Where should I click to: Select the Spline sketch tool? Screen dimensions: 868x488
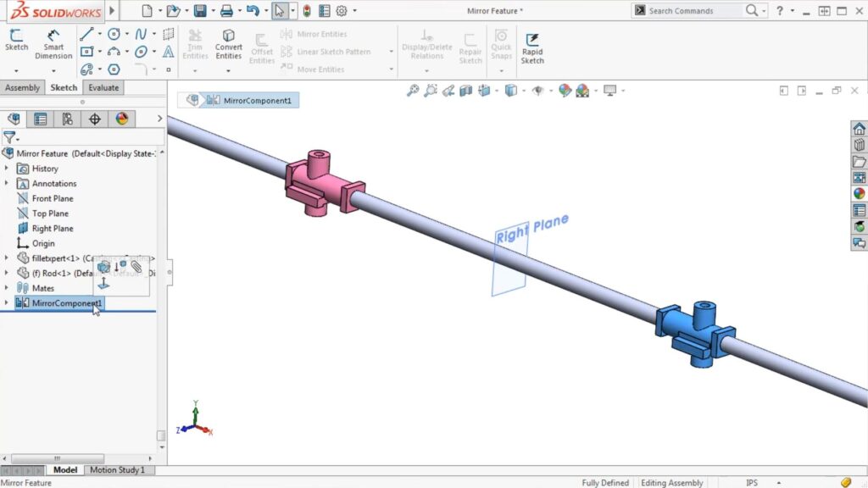pyautogui.click(x=142, y=34)
